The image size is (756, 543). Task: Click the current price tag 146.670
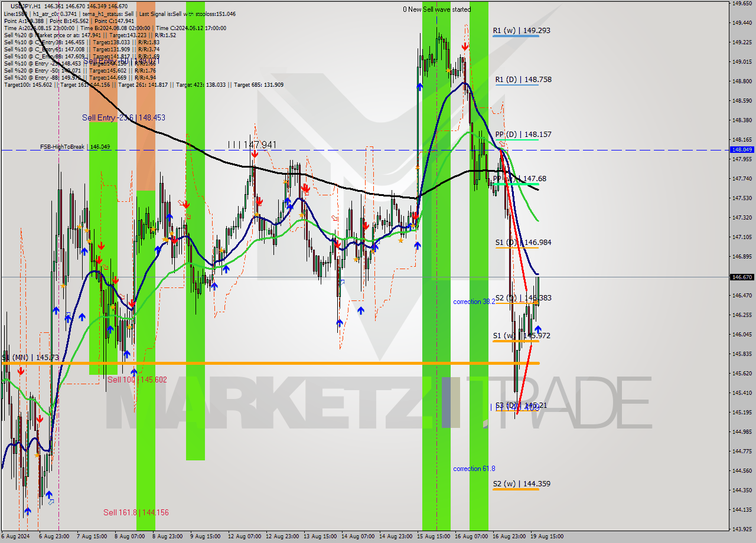pyautogui.click(x=742, y=277)
